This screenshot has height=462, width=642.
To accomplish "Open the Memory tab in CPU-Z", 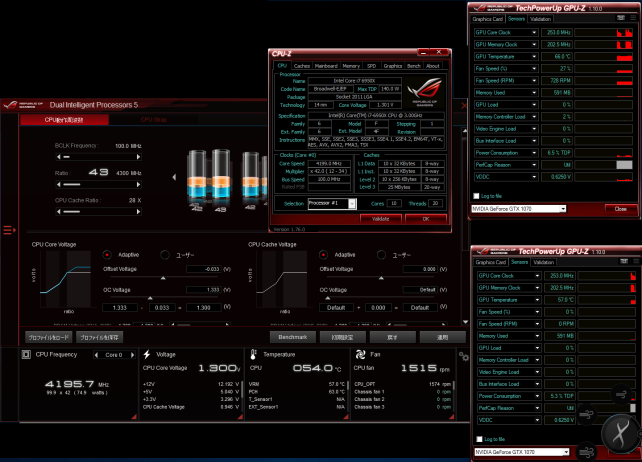I will 351,66.
